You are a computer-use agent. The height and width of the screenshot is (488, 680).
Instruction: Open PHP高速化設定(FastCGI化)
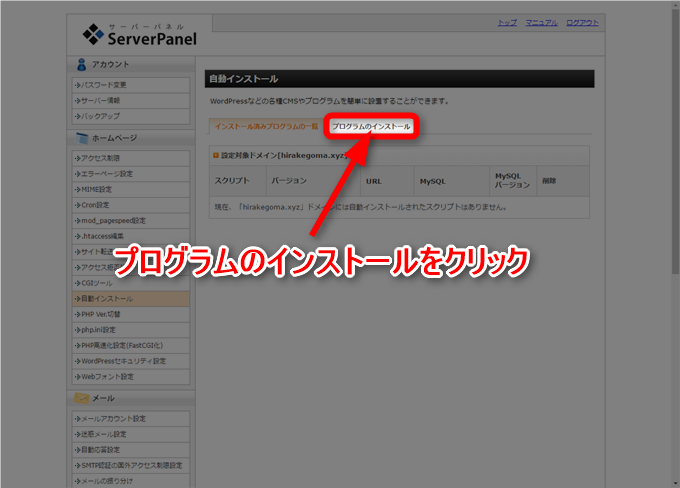tap(131, 346)
